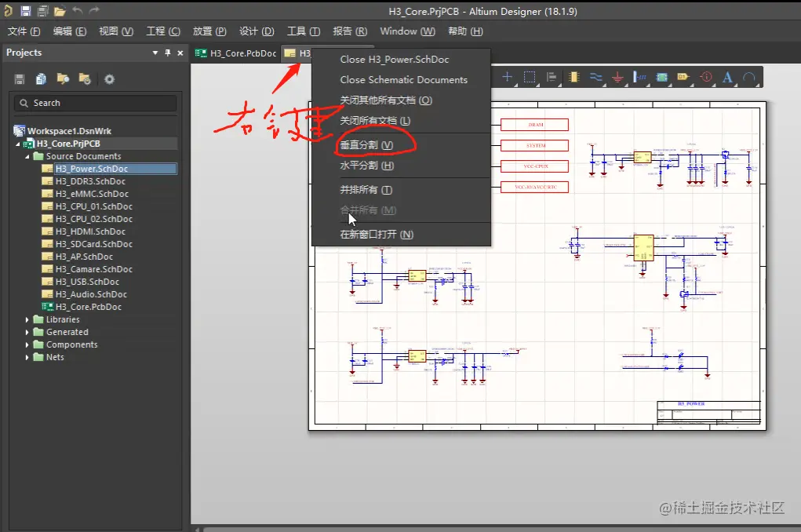Open the 放置 (P) menu
The width and height of the screenshot is (801, 532).
pos(209,31)
